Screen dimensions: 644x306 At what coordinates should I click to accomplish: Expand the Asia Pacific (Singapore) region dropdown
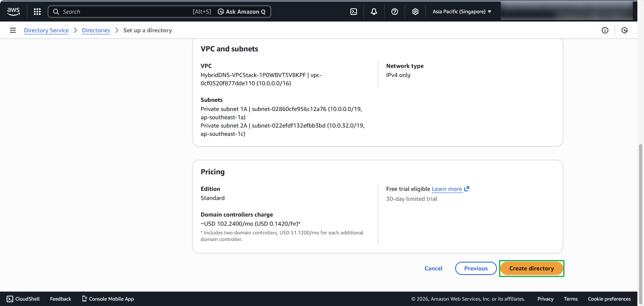coord(462,12)
